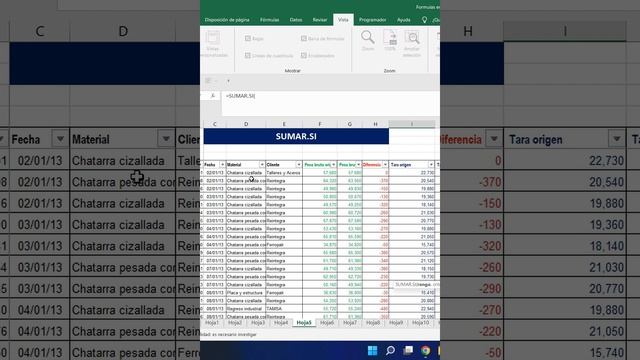Open the Fecha filter dropdown in the center sheet

[222, 164]
